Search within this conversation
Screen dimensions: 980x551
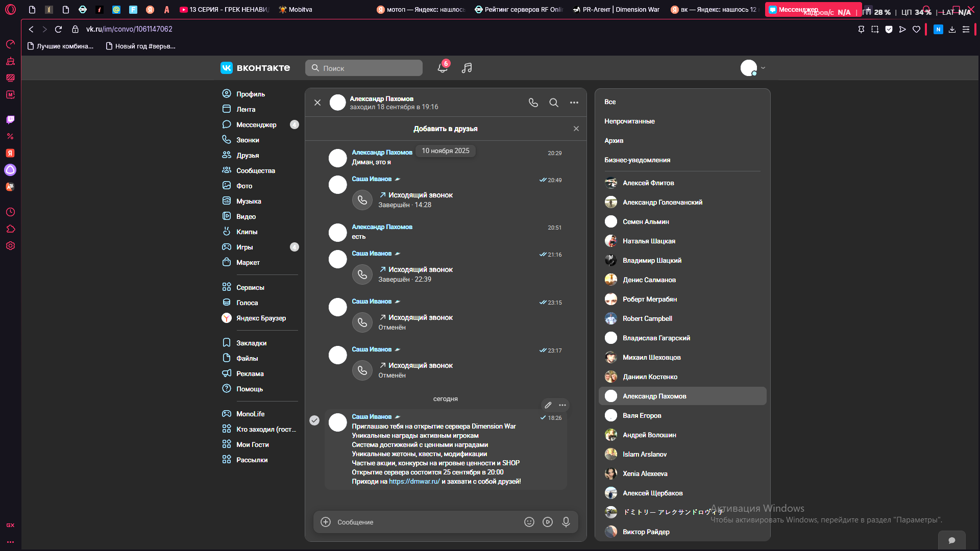tap(554, 103)
